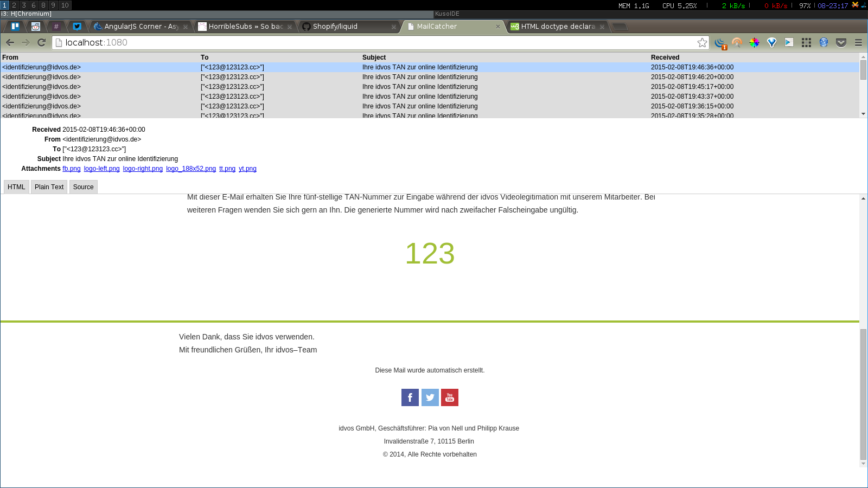Open the pinned Twitter tab
Screen dimensions: 868x488
point(77,26)
